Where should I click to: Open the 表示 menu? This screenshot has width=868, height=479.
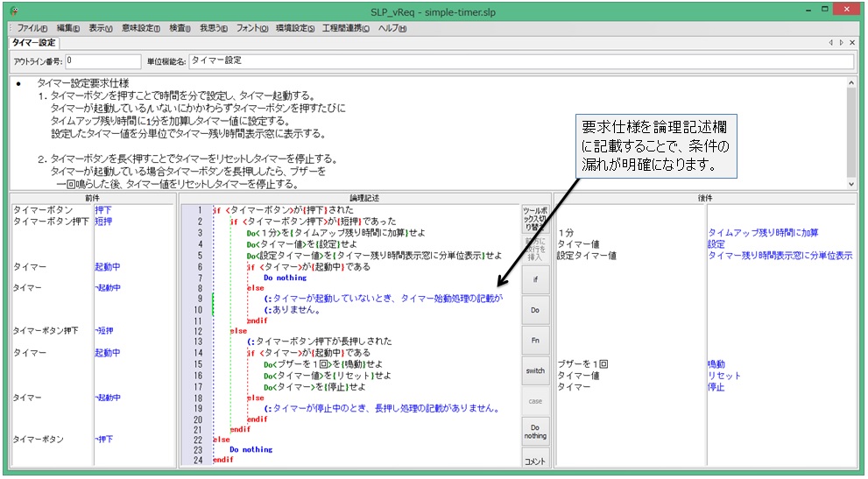[101, 28]
